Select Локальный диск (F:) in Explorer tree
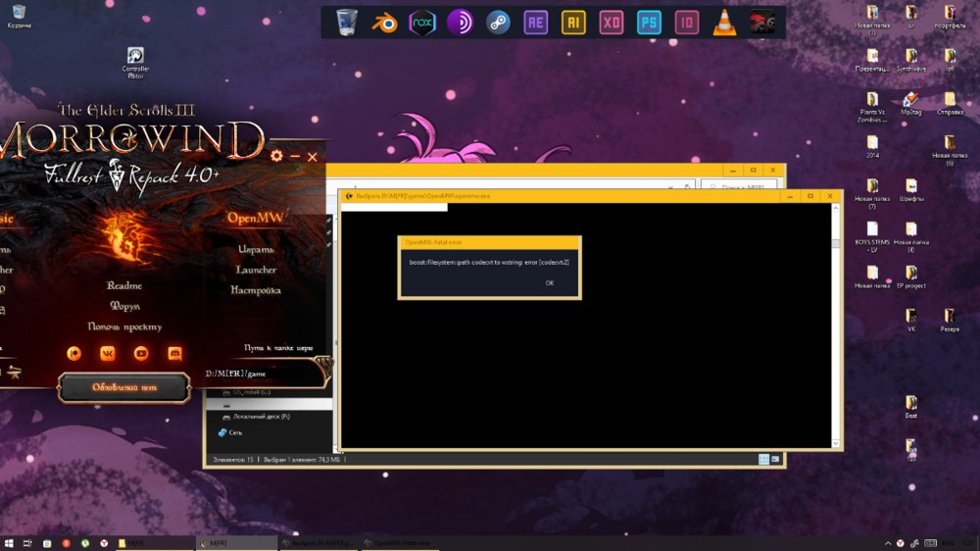The height and width of the screenshot is (551, 980). 256,416
